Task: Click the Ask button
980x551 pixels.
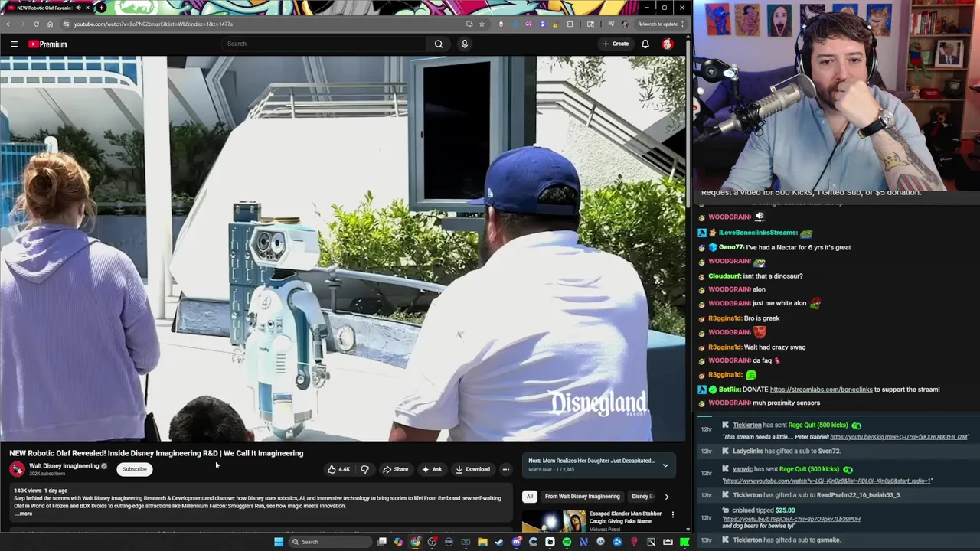Action: click(x=432, y=469)
